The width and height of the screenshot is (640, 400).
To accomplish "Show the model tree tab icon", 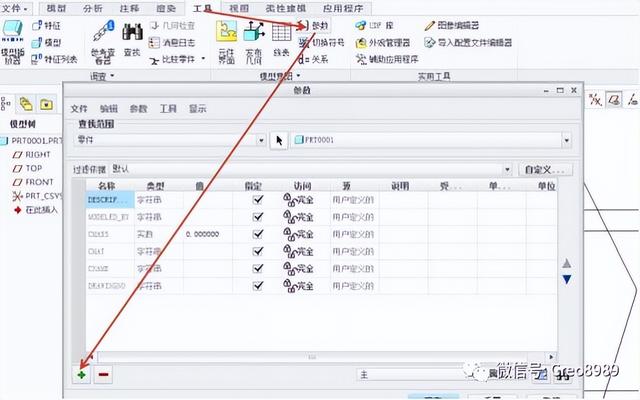I will click(6, 104).
